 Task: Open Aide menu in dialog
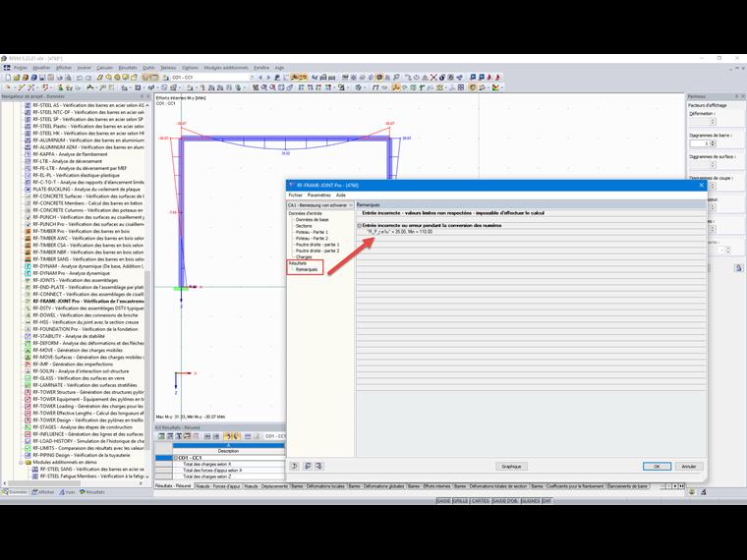click(x=341, y=196)
